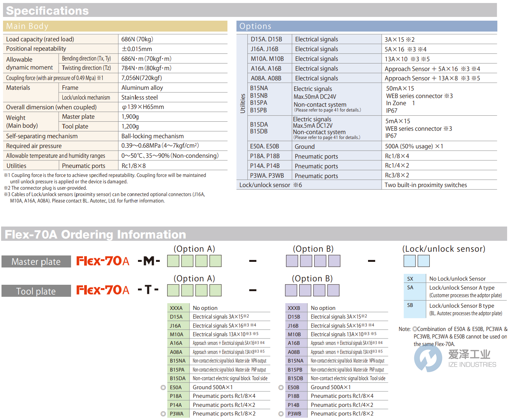The image size is (509, 420).
Task: Click the IZE Industries watermark logo
Action: click(x=428, y=358)
